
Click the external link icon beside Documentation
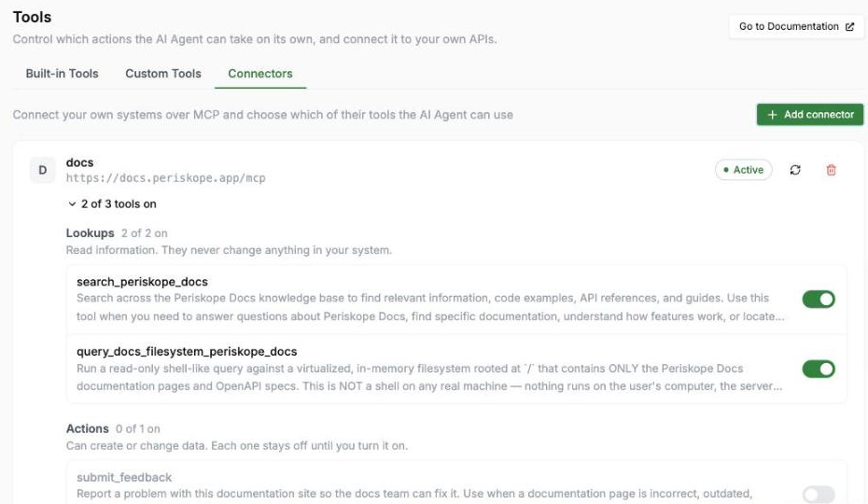click(x=849, y=26)
